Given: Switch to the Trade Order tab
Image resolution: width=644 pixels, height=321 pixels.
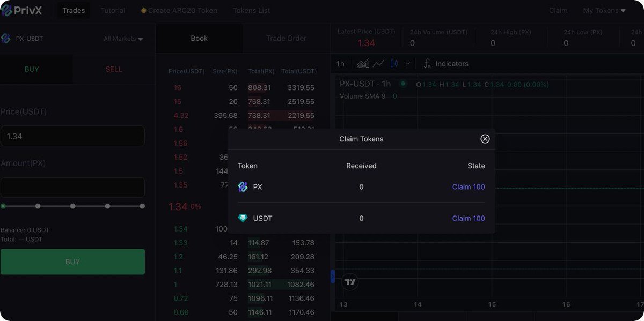Looking at the screenshot, I should coord(287,39).
